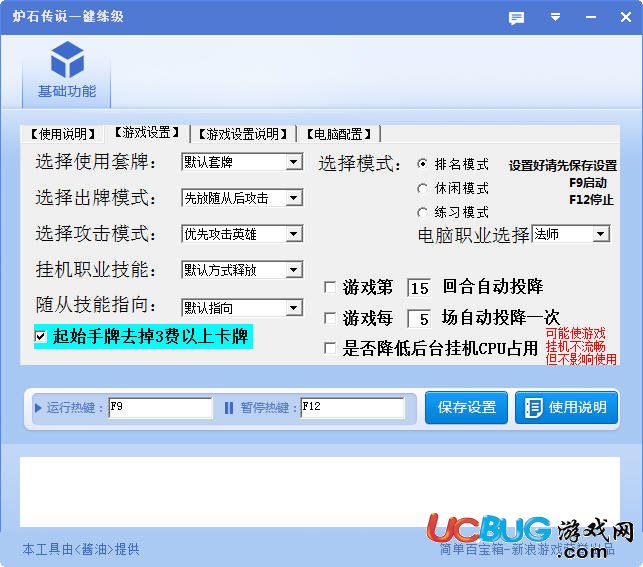Open the 【电脑配置】 tab
This screenshot has width=643, height=567.
(x=339, y=134)
